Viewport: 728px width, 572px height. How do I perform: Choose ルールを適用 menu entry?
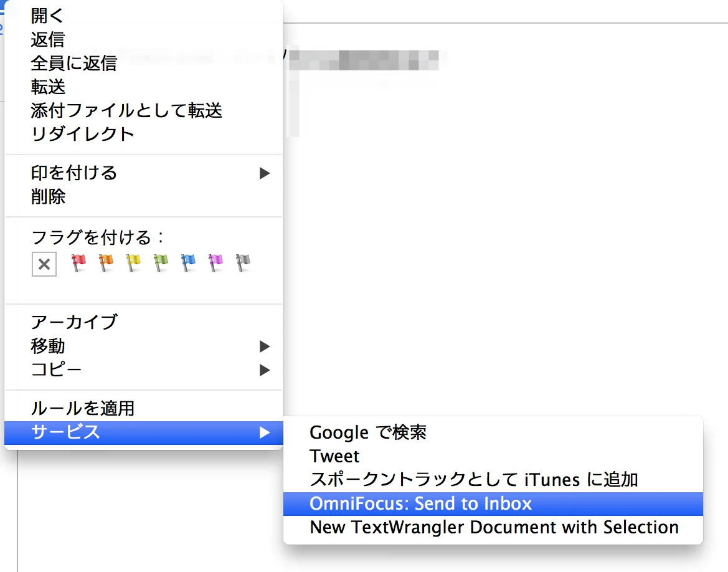coord(143,409)
